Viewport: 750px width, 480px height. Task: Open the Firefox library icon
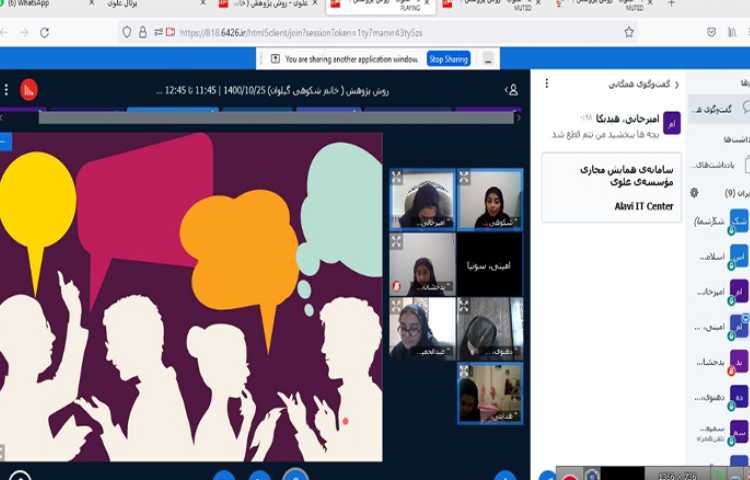[x=732, y=32]
